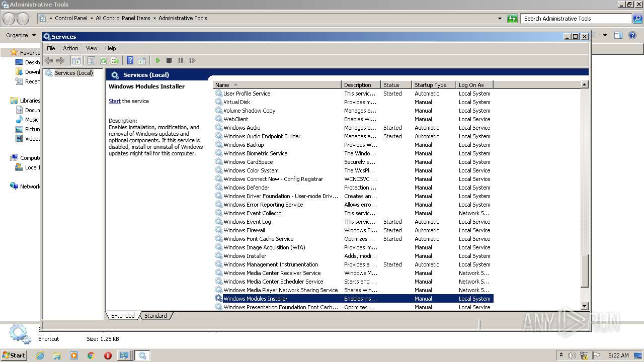
Task: Sort by the Description column header
Action: (x=361, y=85)
